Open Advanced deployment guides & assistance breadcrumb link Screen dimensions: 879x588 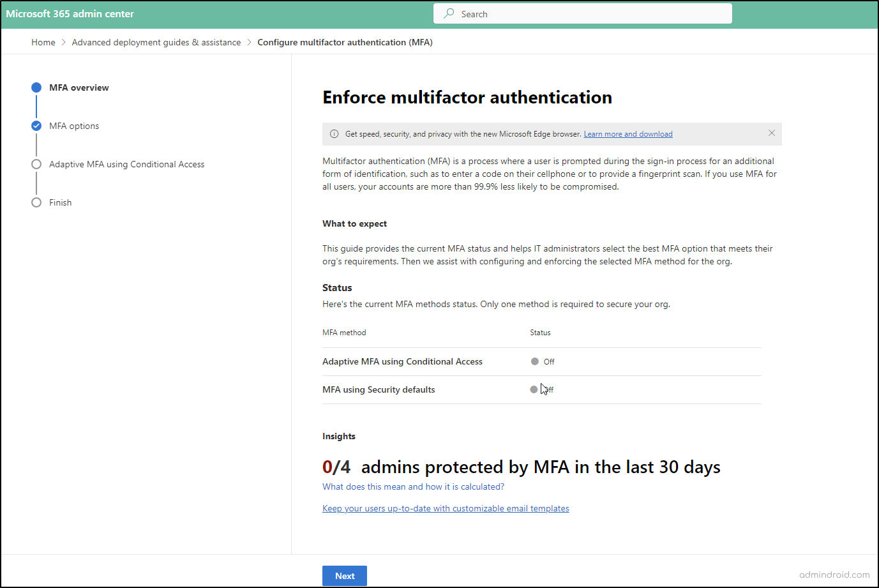pos(156,41)
